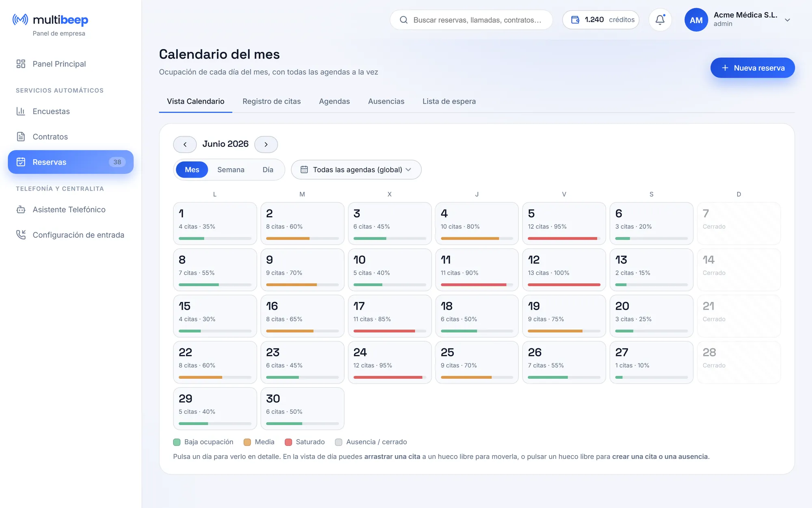Click the 38 badge on Reservas
This screenshot has height=508, width=812.
click(x=117, y=162)
